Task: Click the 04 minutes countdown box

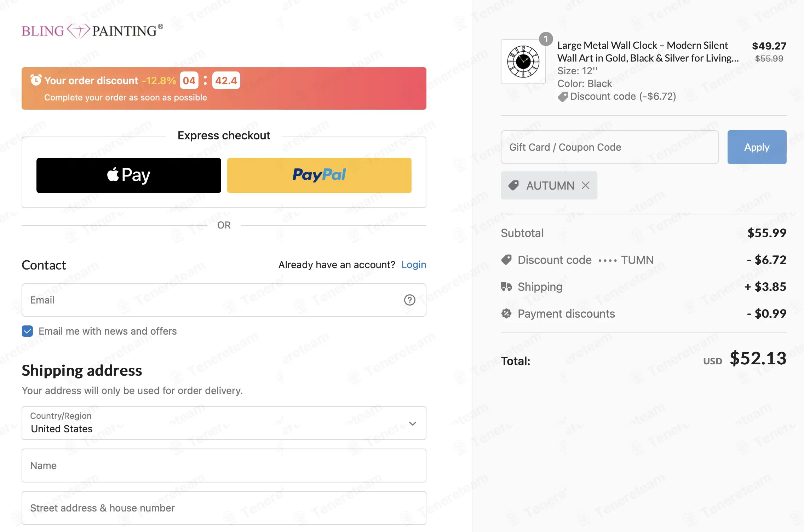Action: point(189,81)
